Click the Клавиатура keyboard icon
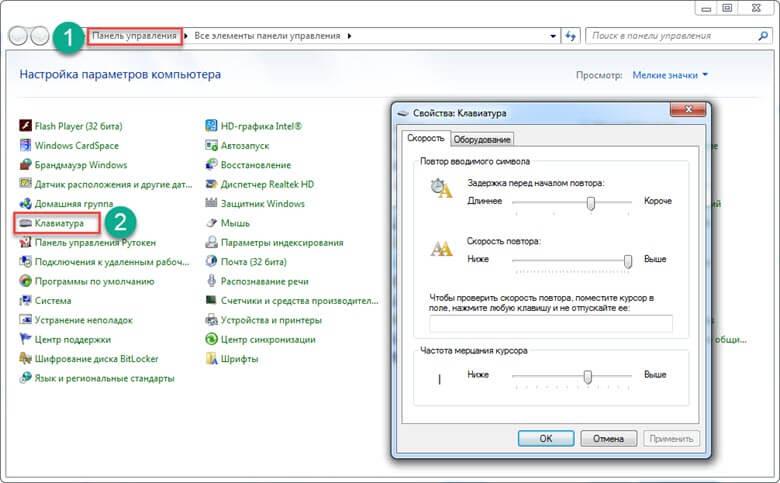Screen dimensions: 780x483 (x=25, y=223)
